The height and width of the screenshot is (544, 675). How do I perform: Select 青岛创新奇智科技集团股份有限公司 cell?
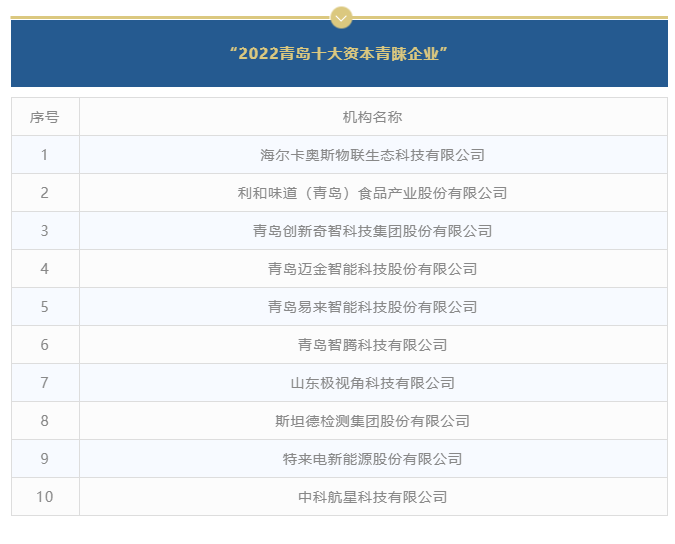[373, 231]
